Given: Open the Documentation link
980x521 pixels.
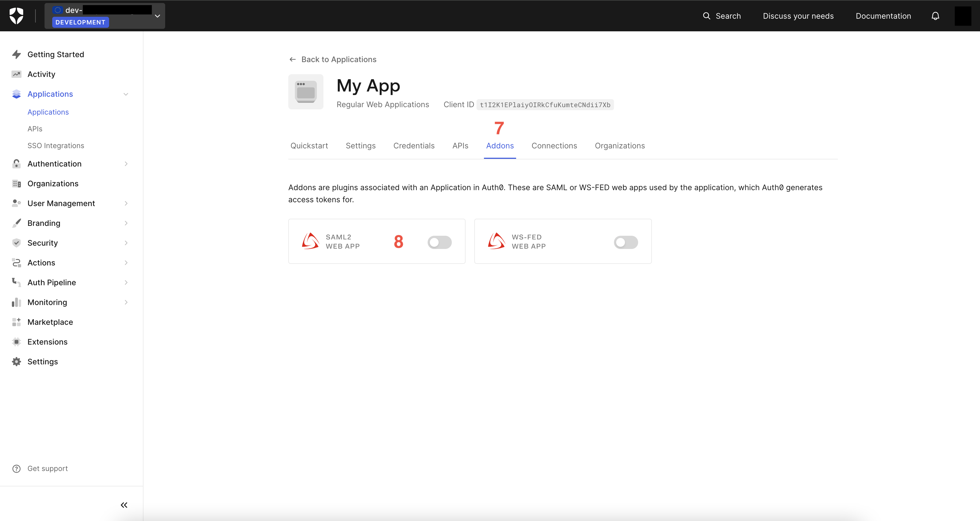Looking at the screenshot, I should [x=883, y=16].
